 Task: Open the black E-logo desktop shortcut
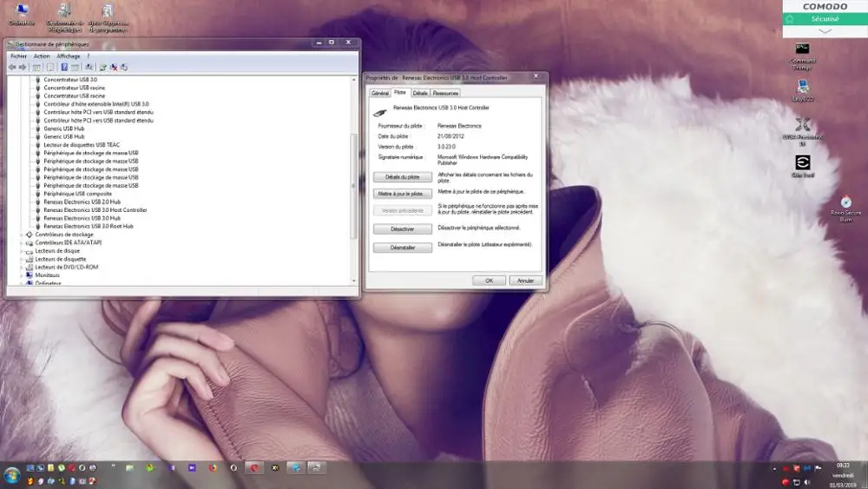(x=803, y=166)
